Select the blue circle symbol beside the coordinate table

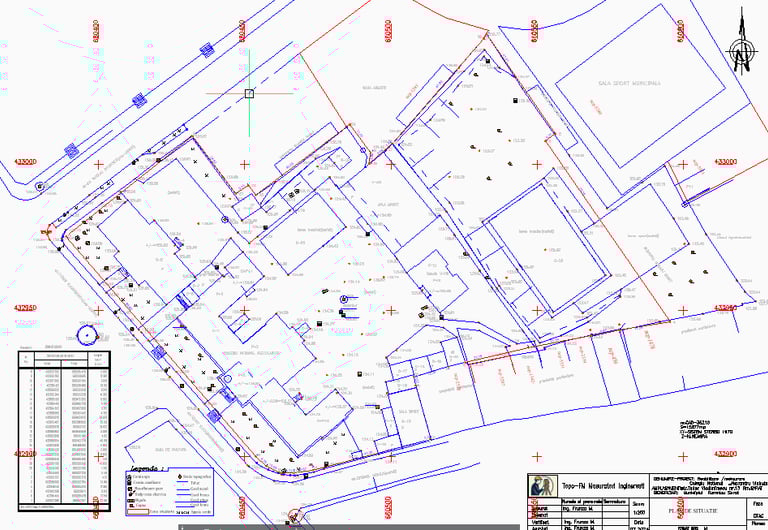point(87,335)
